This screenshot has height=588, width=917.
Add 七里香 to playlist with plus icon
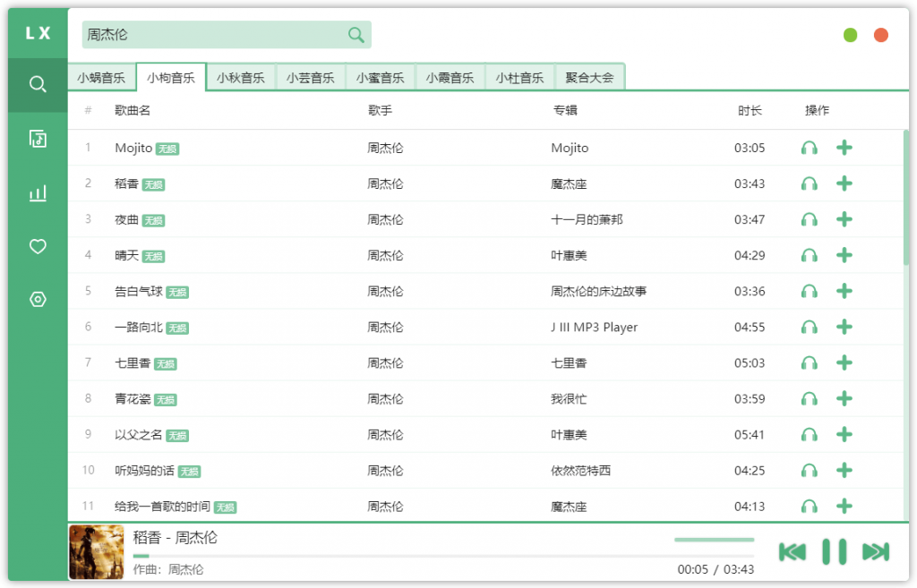844,362
